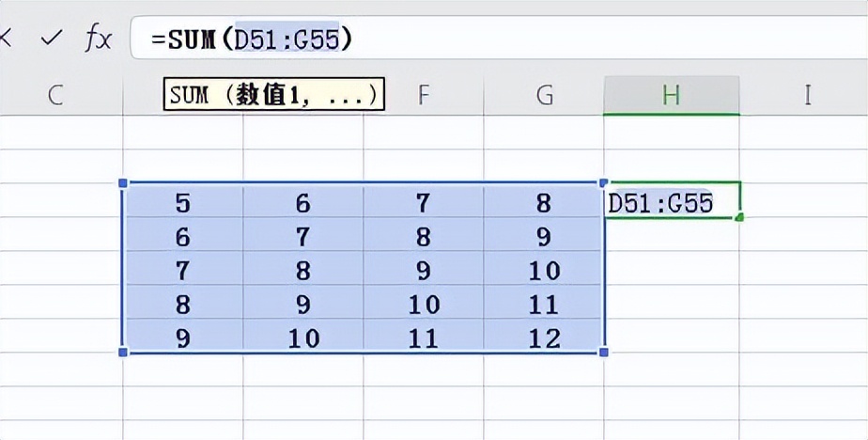The width and height of the screenshot is (868, 440).
Task: Click the SUM function name in tooltip
Action: point(190,95)
